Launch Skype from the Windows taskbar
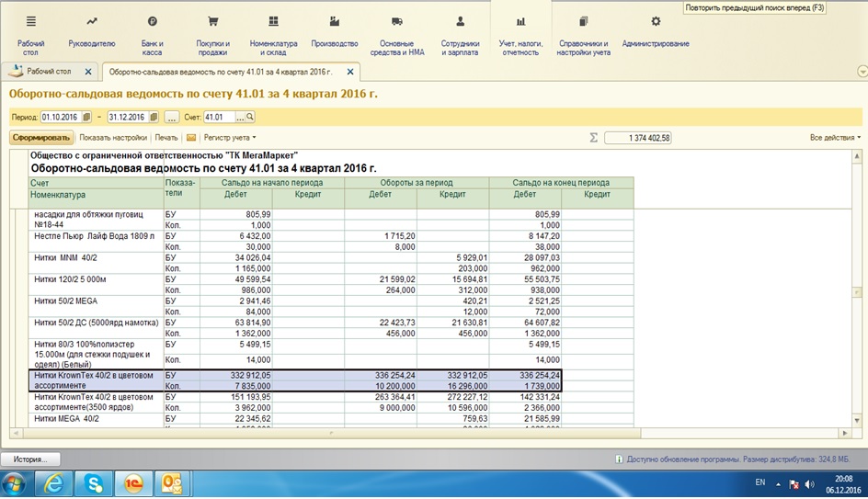868x499 pixels. 93,482
